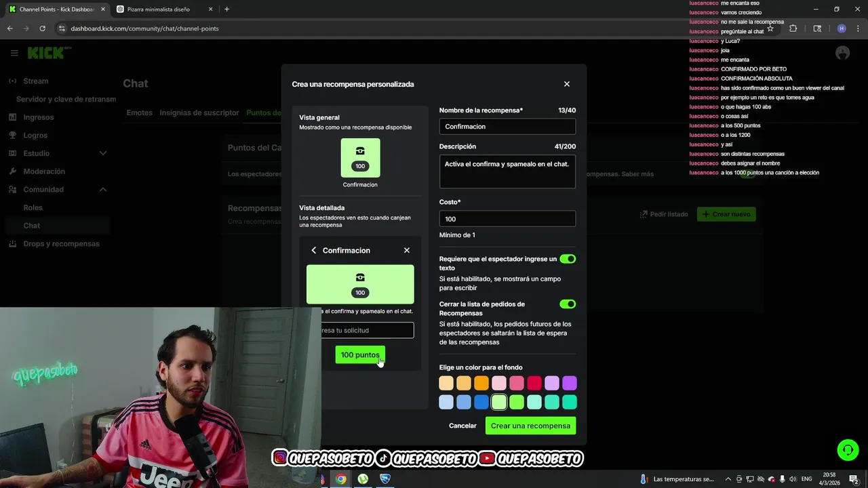Open a new browser tab
The width and height of the screenshot is (868, 488).
(226, 9)
